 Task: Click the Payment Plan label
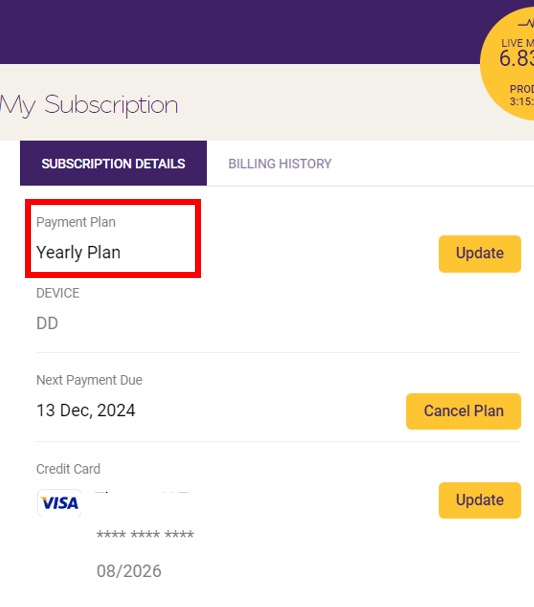[76, 222]
